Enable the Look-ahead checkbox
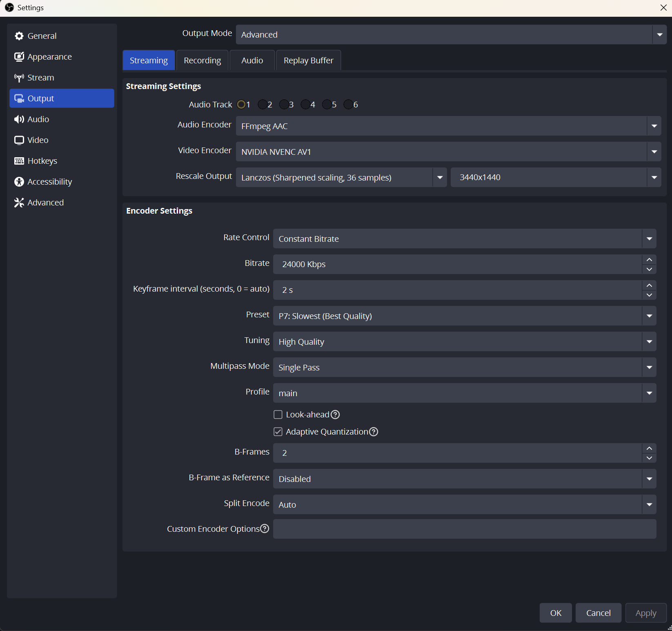672x631 pixels. [278, 415]
